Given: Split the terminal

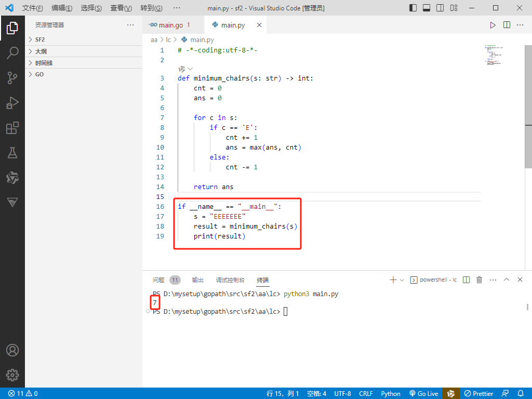Looking at the screenshot, I should pyautogui.click(x=466, y=280).
